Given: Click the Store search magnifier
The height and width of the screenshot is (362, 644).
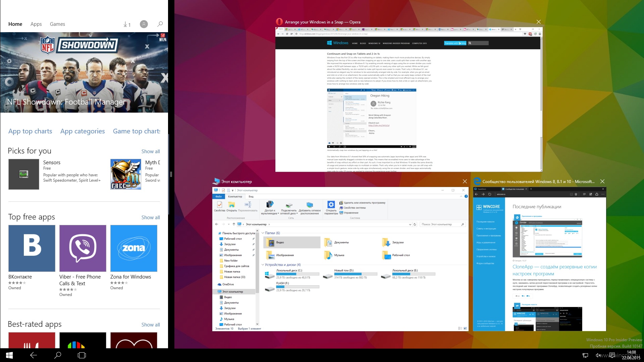Looking at the screenshot, I should (x=160, y=24).
